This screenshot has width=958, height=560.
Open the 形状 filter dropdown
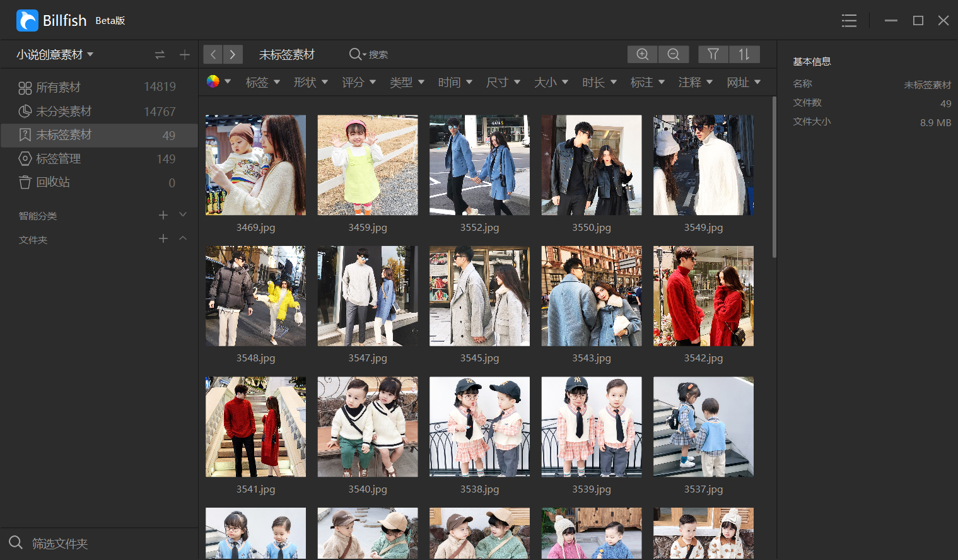(311, 82)
